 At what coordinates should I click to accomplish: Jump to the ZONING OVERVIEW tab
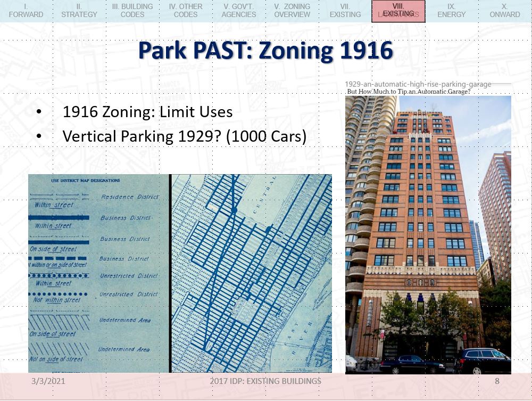(292, 11)
